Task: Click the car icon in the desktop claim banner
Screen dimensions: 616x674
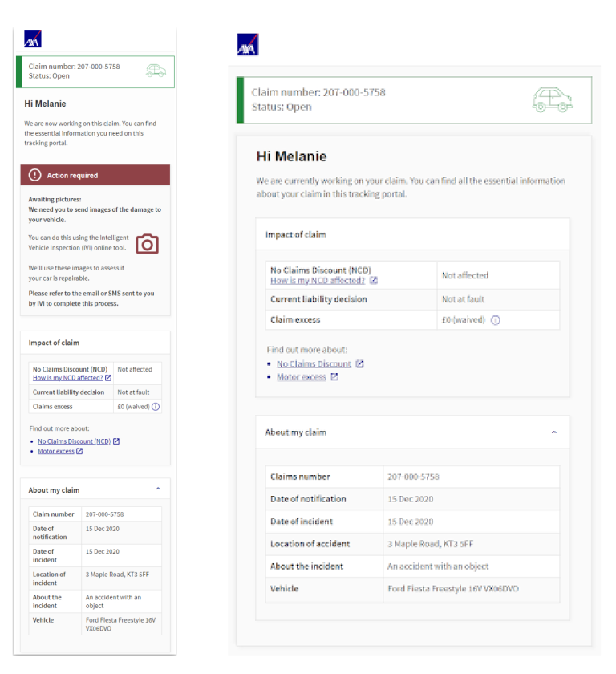Action: [x=553, y=100]
